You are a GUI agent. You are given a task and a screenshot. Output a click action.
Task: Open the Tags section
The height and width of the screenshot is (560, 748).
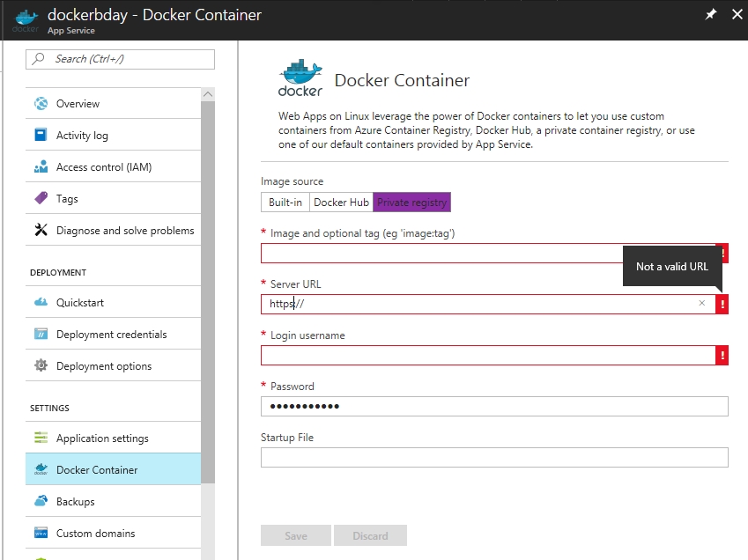point(113,198)
